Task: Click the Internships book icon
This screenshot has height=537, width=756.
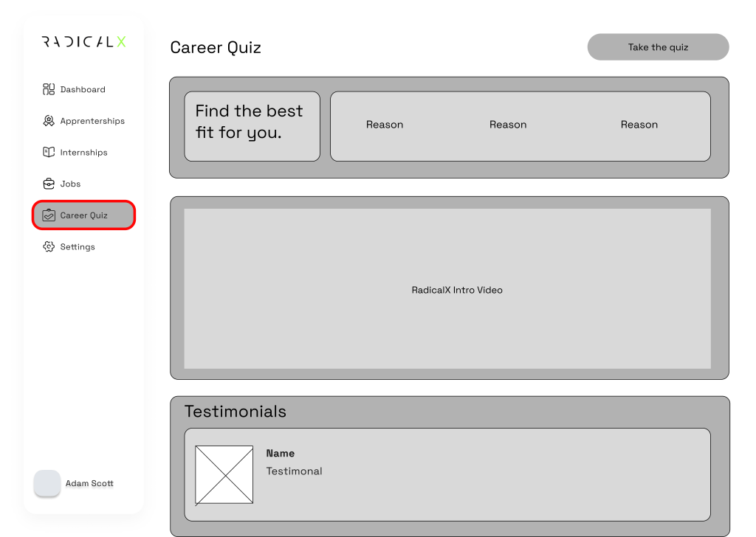Action: [49, 153]
